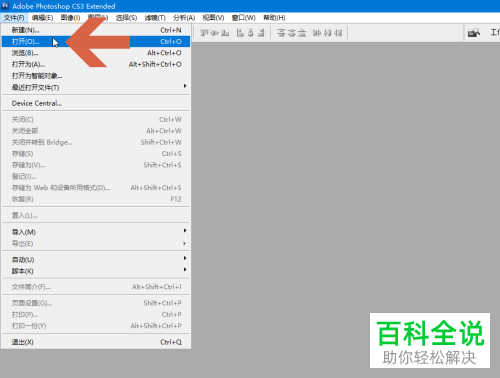Open the 滤镜(T) menu

click(x=155, y=18)
